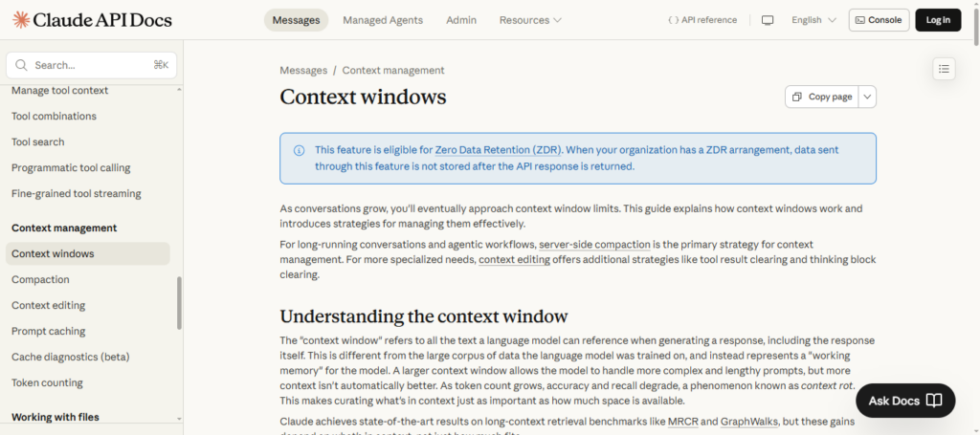The width and height of the screenshot is (980, 435).
Task: Click sidebar scroll-up arrow
Action: 179,90
